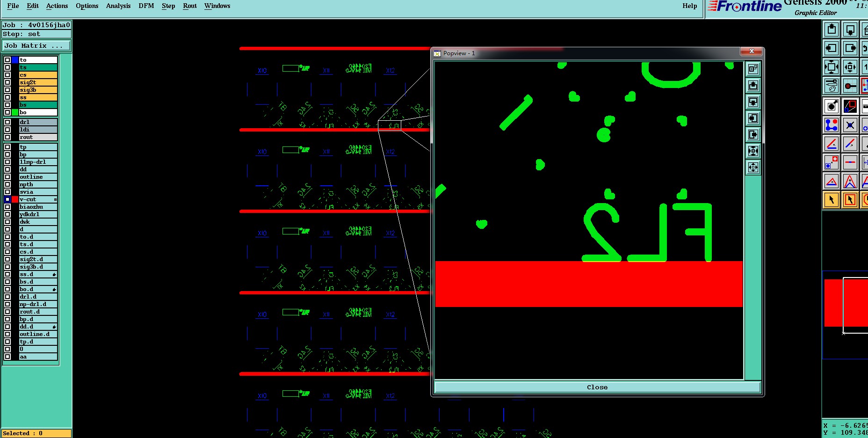Open the Edit menu
Screen dimensions: 868x438
(x=33, y=6)
